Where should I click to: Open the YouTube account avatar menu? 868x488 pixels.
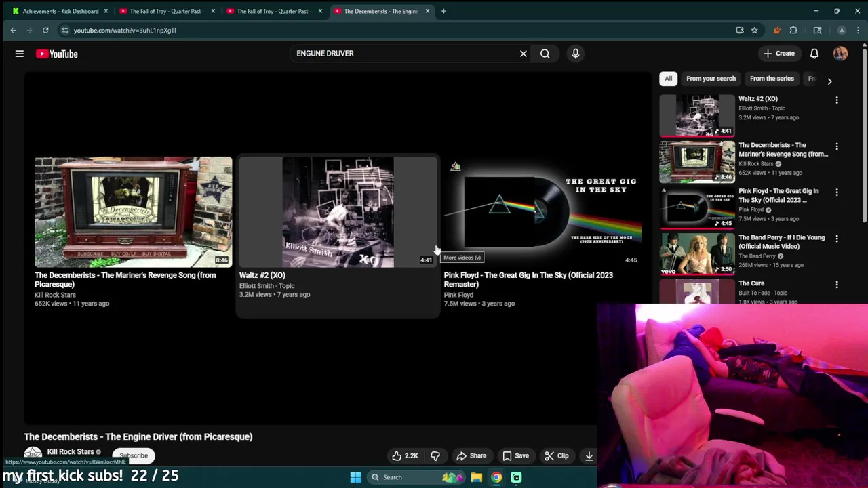click(x=840, y=54)
